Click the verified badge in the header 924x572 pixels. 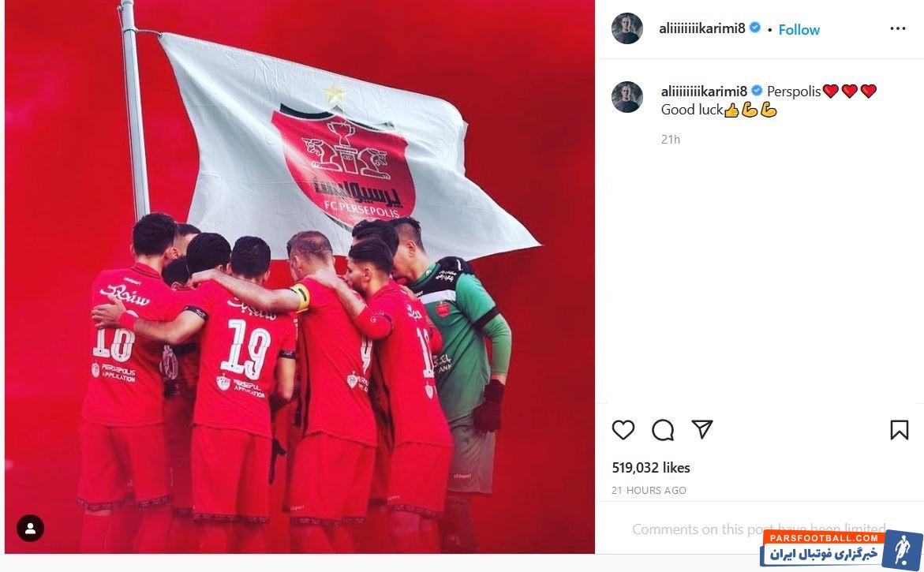[x=755, y=28]
